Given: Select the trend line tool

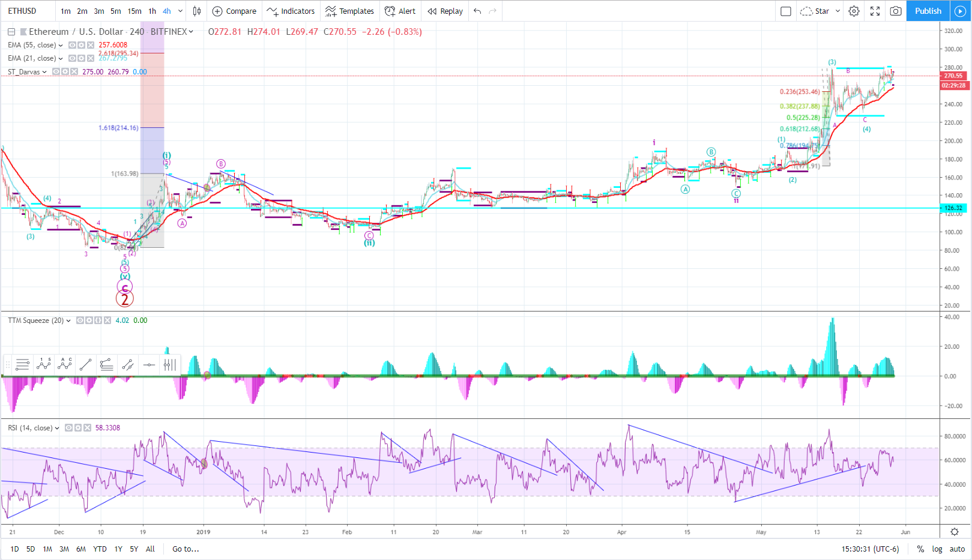Looking at the screenshot, I should [x=86, y=364].
